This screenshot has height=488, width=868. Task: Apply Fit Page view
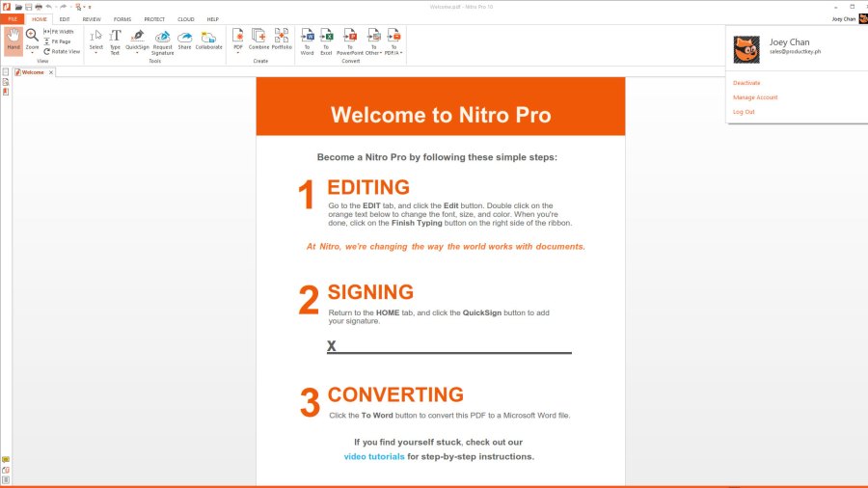(57, 41)
